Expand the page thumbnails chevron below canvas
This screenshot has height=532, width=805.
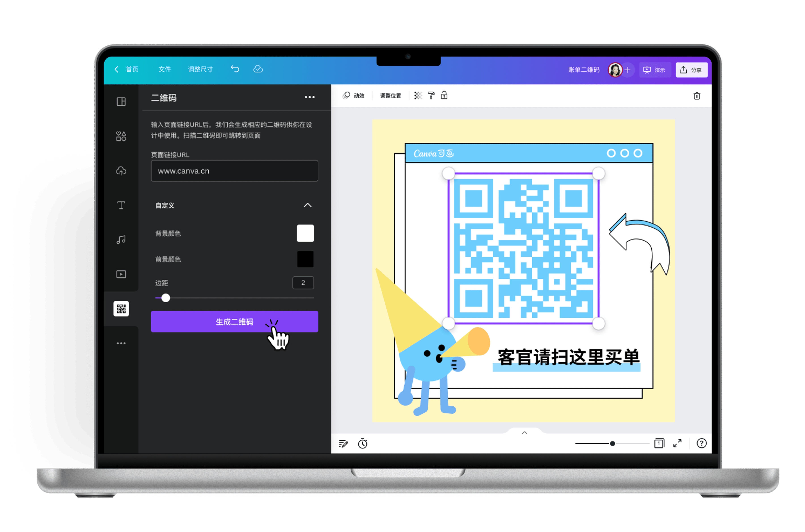[524, 432]
